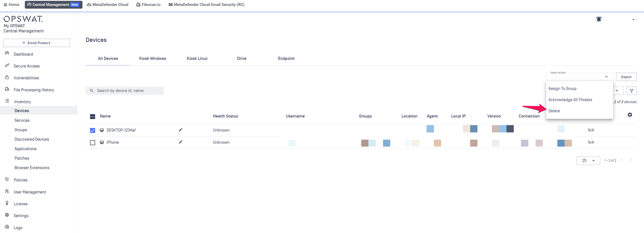Open Discovered Devices in sidebar
This screenshot has height=233, width=644.
coord(32,139)
